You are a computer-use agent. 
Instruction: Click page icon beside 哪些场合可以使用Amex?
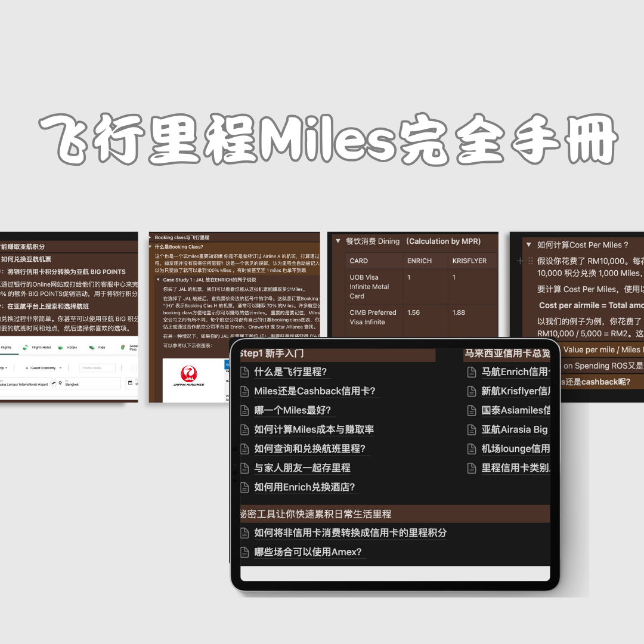[x=244, y=552]
